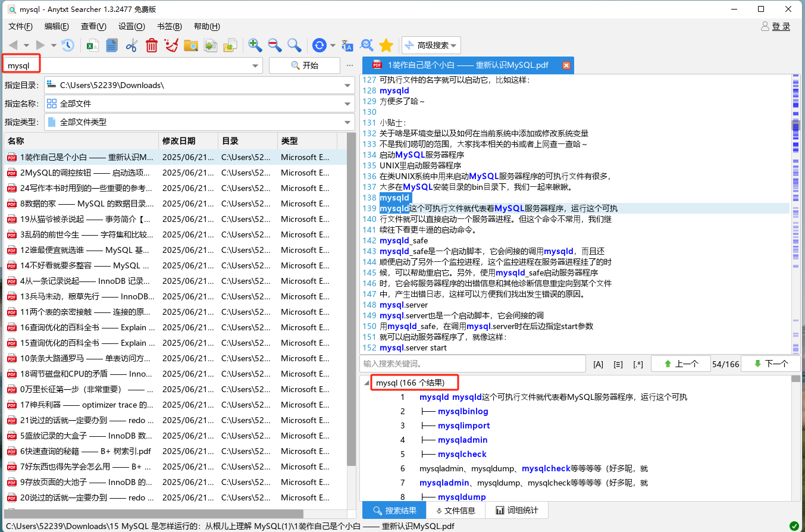Image resolution: width=805 pixels, height=532 pixels.
Task: Click the red trash delete icon
Action: (x=152, y=45)
